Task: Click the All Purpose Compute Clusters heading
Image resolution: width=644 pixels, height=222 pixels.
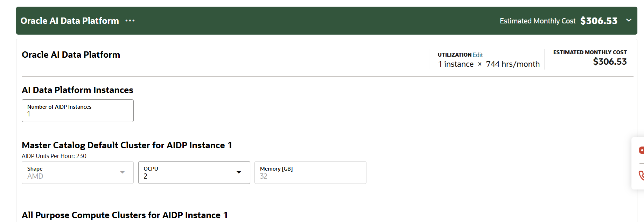Action: 125,215
